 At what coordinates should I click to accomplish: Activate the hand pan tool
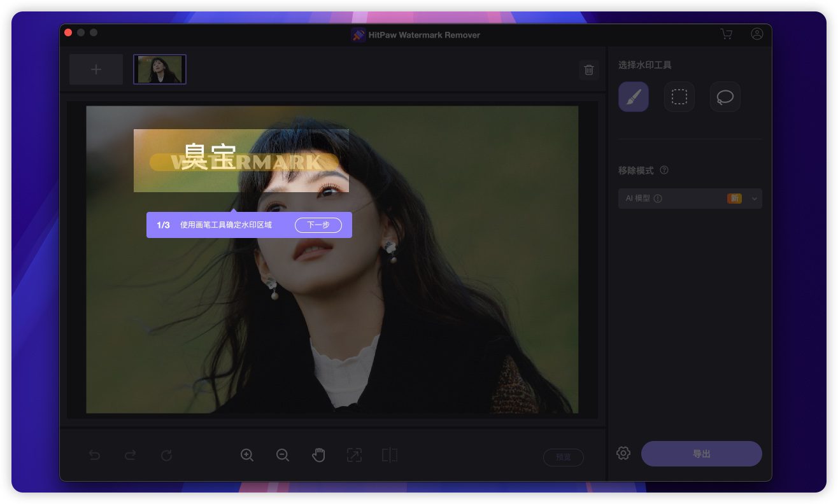(x=318, y=455)
